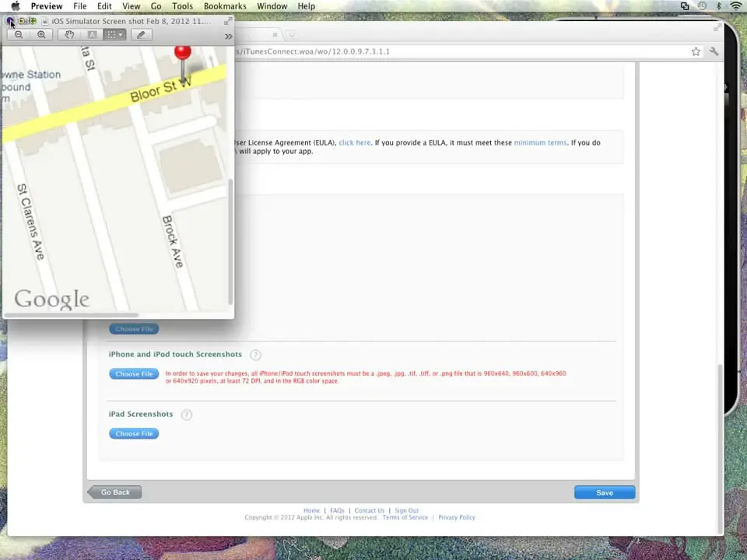Click the "St Clarens Ave" map label
This screenshot has width=747, height=560.
click(x=31, y=222)
